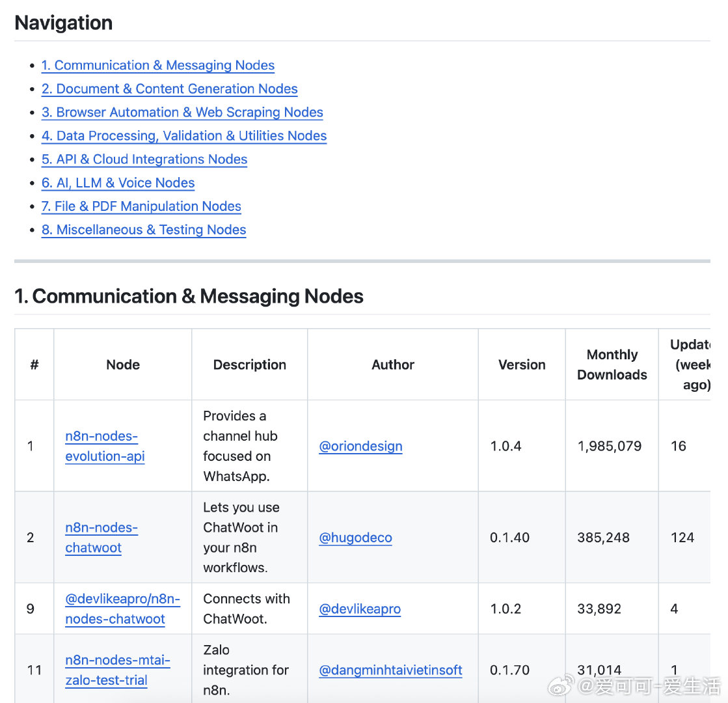
Task: Open API & Cloud Integrations Nodes link
Action: tap(144, 159)
